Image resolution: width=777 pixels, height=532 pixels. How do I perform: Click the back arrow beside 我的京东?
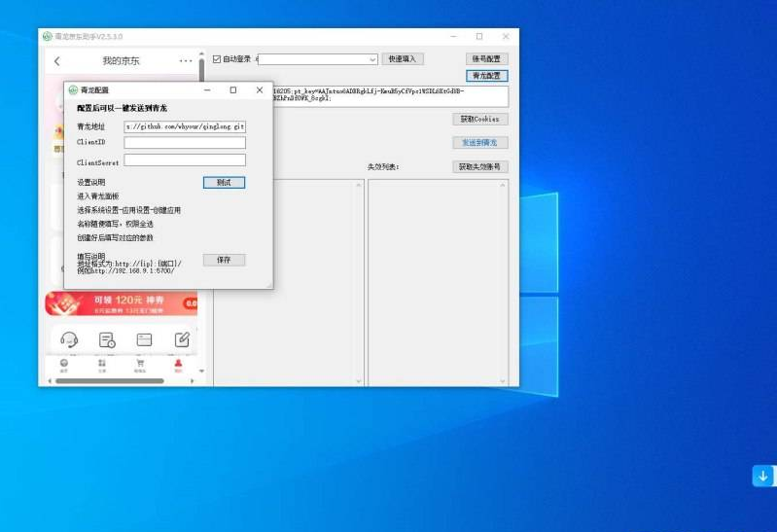(57, 61)
